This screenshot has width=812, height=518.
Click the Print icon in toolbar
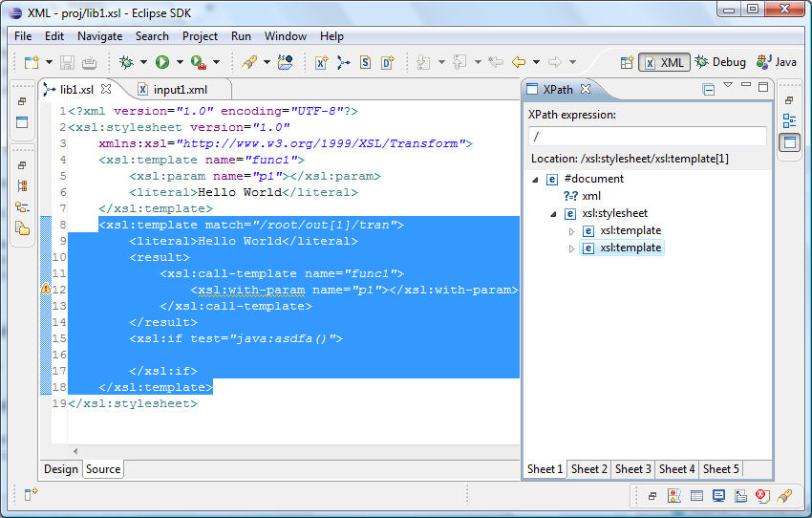point(89,62)
